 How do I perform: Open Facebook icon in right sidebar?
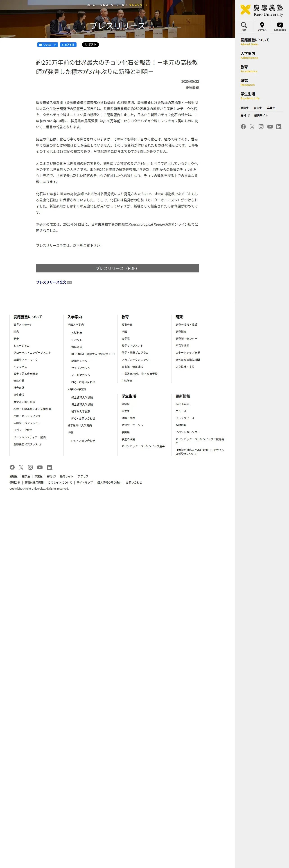[243, 127]
